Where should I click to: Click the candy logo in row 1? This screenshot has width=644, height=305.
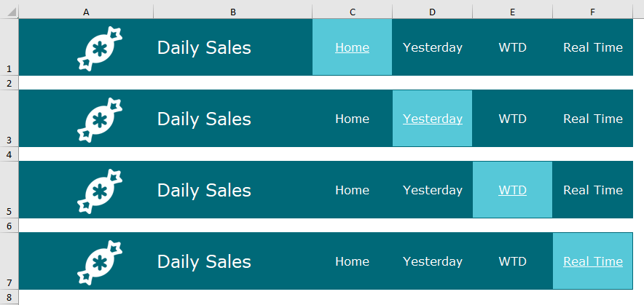100,48
